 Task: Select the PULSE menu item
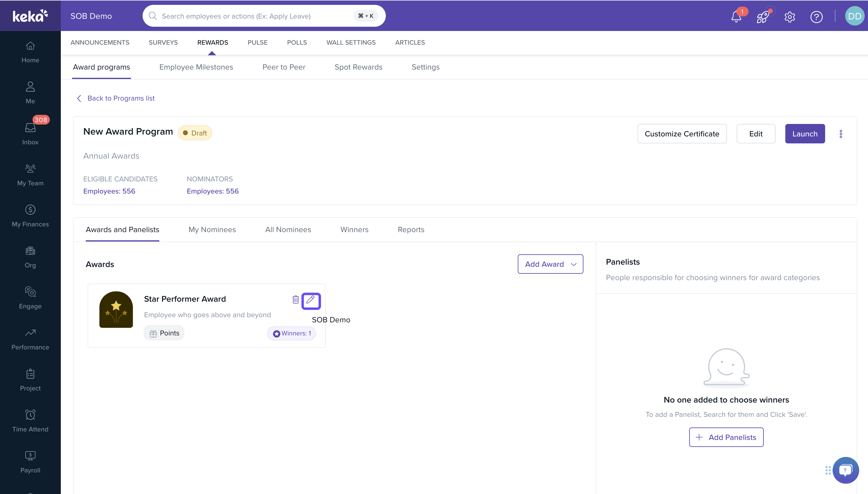coord(257,43)
